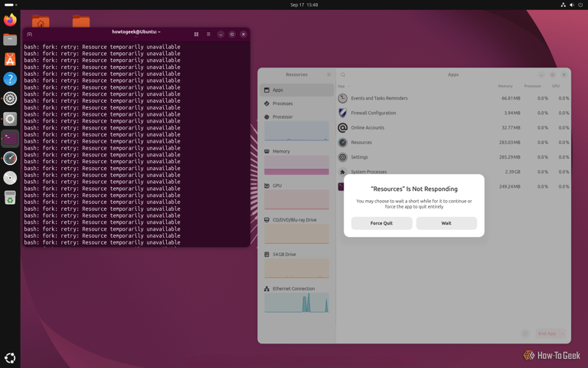Click the Online Accounts @ icon
This screenshot has height=368, width=588.
342,128
